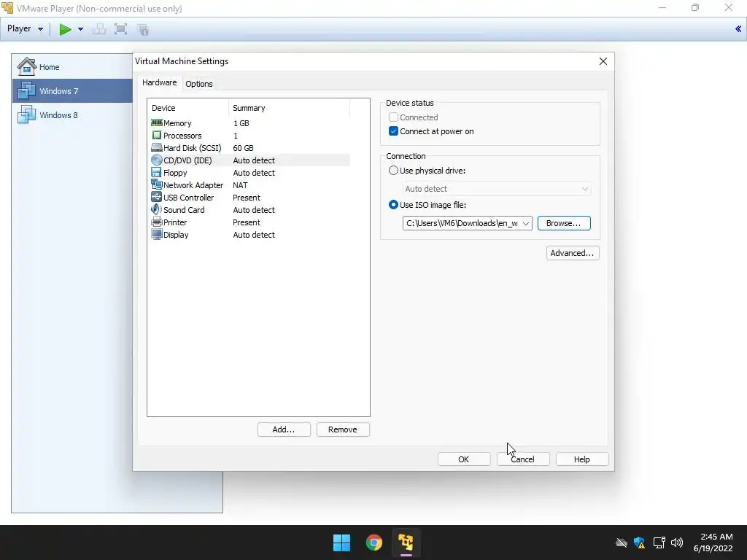Open the clock showing 2:45 AM
747x560 pixels.
[x=713, y=542]
